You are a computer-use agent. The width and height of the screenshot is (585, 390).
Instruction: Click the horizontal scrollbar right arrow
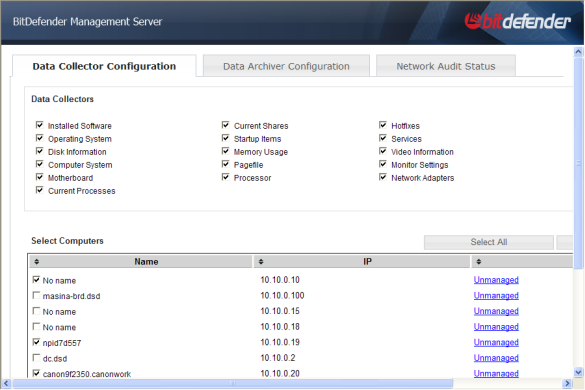tap(567, 383)
